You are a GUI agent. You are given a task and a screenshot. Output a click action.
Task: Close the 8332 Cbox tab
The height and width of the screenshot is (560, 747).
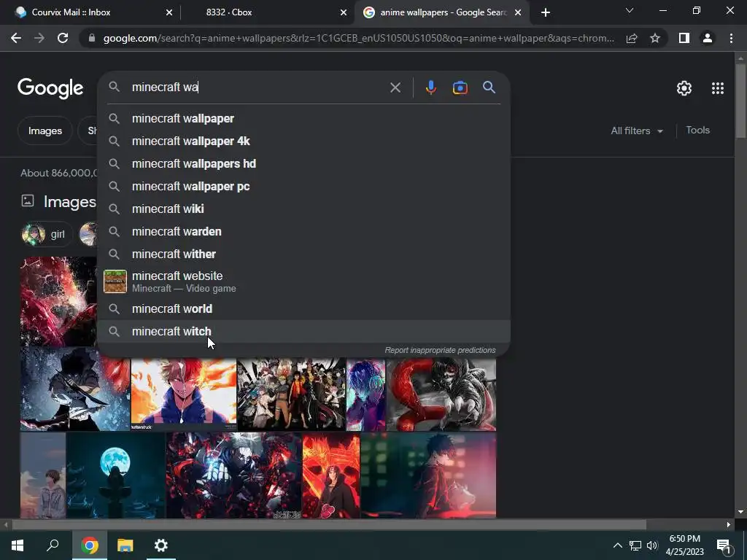tap(344, 12)
